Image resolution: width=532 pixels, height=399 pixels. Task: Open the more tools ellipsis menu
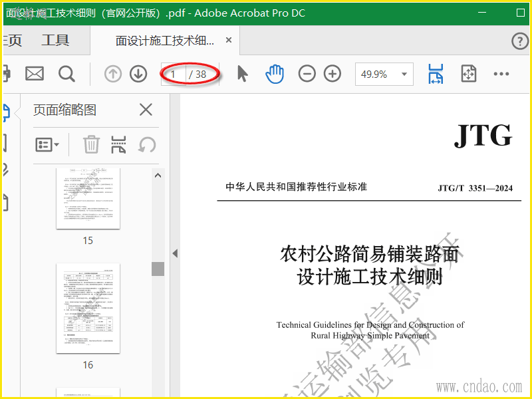[501, 74]
